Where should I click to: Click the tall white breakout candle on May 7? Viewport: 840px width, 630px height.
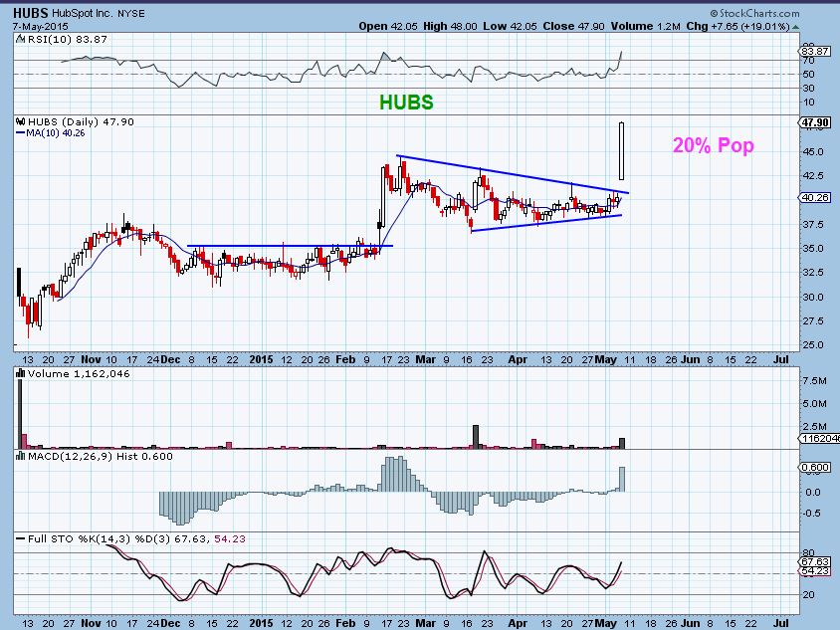pyautogui.click(x=621, y=151)
